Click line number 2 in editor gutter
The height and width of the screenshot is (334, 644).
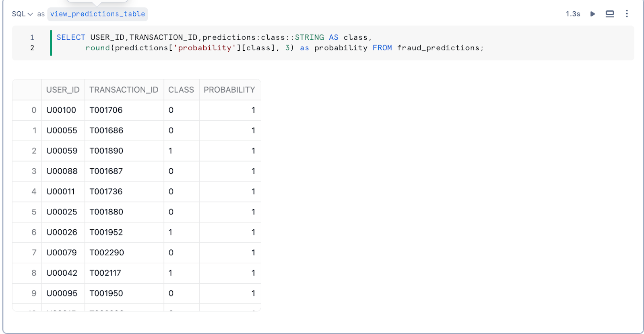click(32, 48)
